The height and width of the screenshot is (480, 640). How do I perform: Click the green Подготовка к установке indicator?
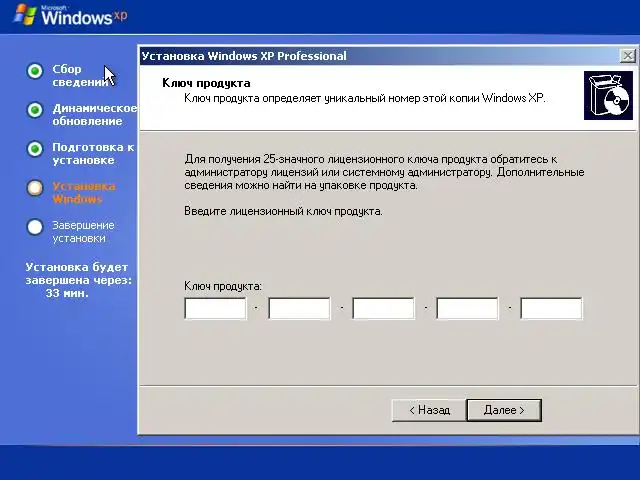[x=35, y=149]
